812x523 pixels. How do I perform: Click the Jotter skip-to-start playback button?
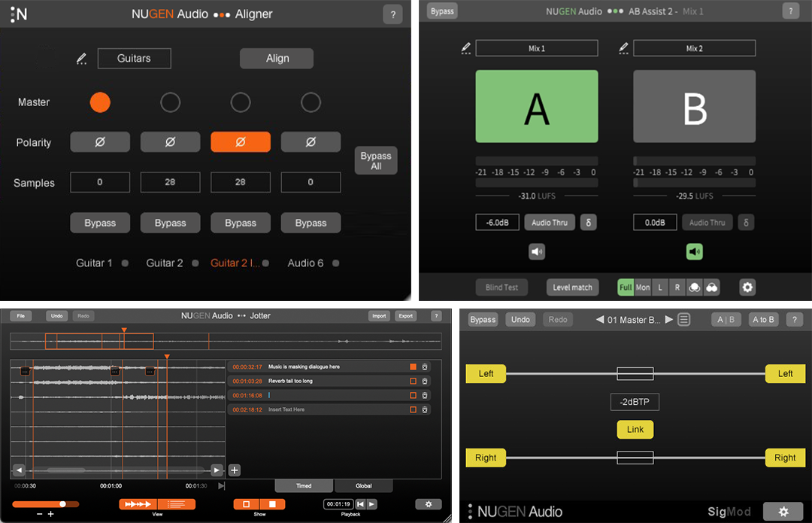[361, 504]
